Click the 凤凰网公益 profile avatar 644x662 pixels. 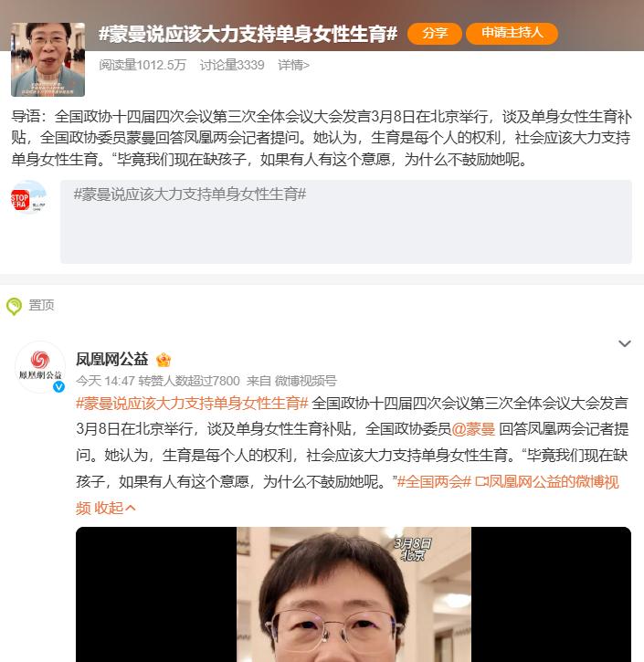[x=40, y=367]
